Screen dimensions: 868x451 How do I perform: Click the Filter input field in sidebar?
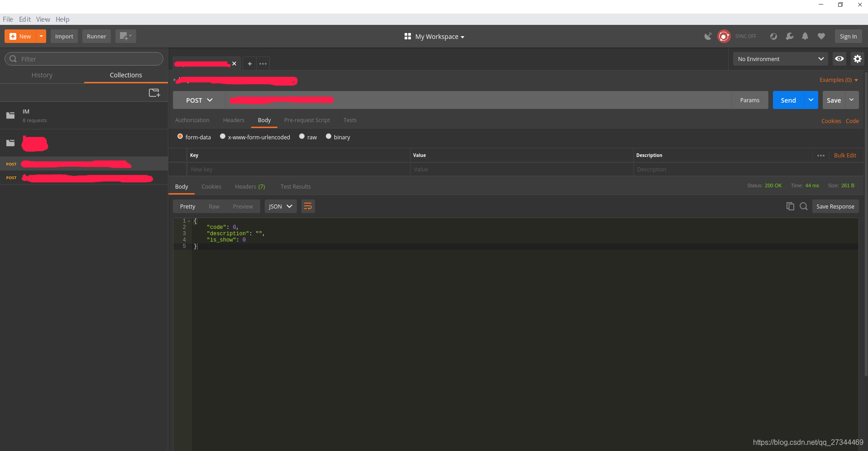(x=84, y=59)
